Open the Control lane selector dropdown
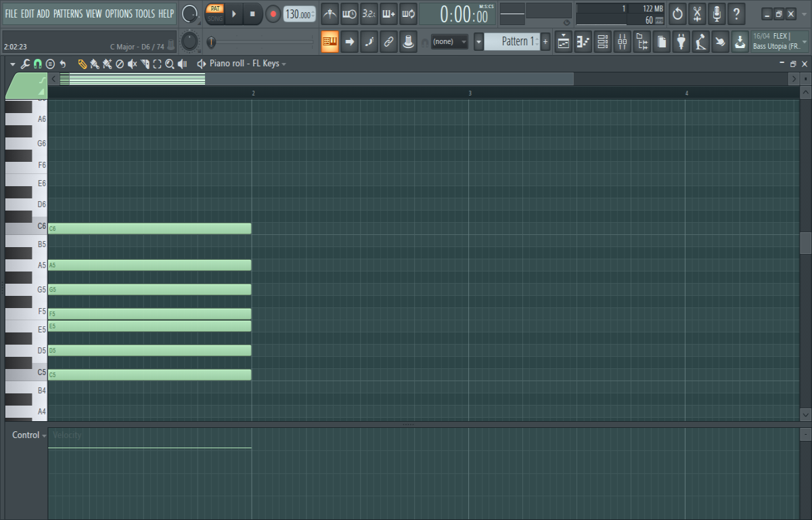This screenshot has width=812, height=520. (x=29, y=435)
